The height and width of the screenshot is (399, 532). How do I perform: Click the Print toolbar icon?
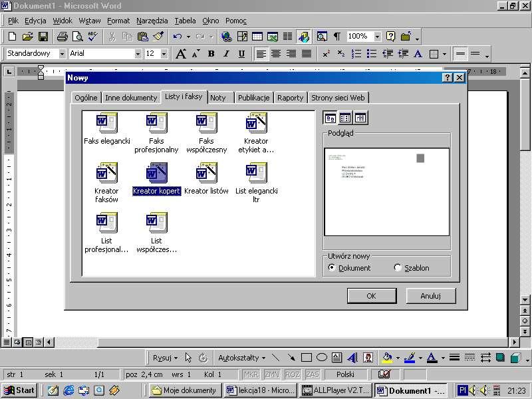pyautogui.click(x=62, y=37)
